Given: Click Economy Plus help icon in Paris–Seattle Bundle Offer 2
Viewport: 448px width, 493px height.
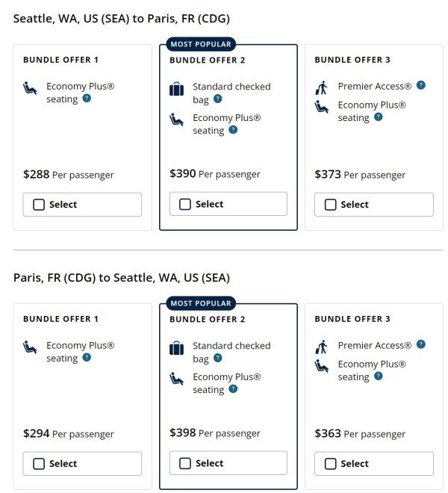Looking at the screenshot, I should (234, 389).
